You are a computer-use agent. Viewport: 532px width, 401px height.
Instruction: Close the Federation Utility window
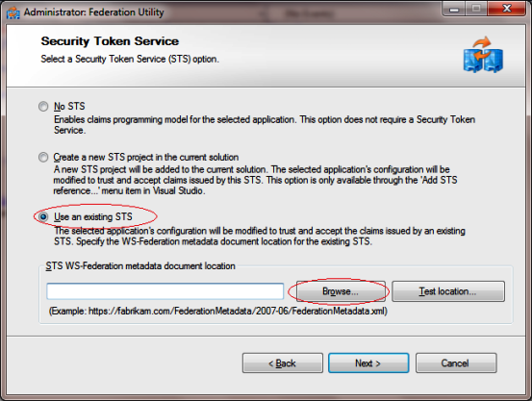click(507, 9)
